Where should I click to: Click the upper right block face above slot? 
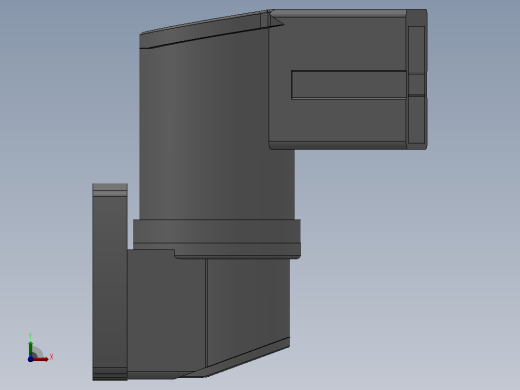tap(337, 43)
